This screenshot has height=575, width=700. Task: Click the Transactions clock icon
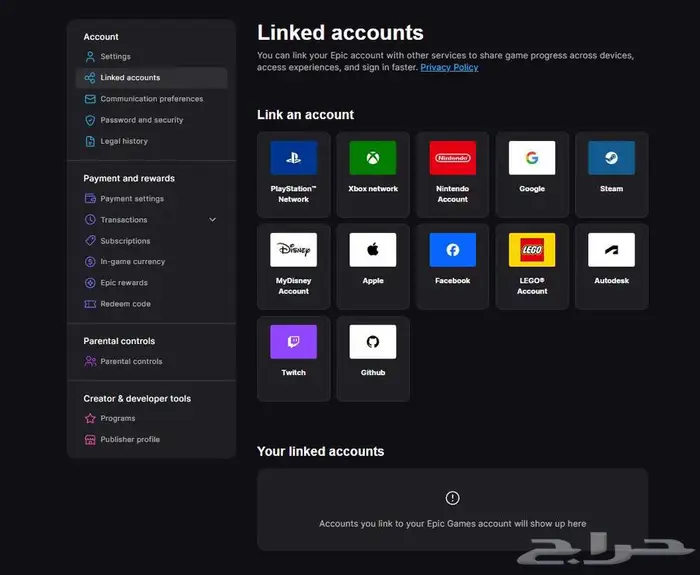click(x=90, y=220)
